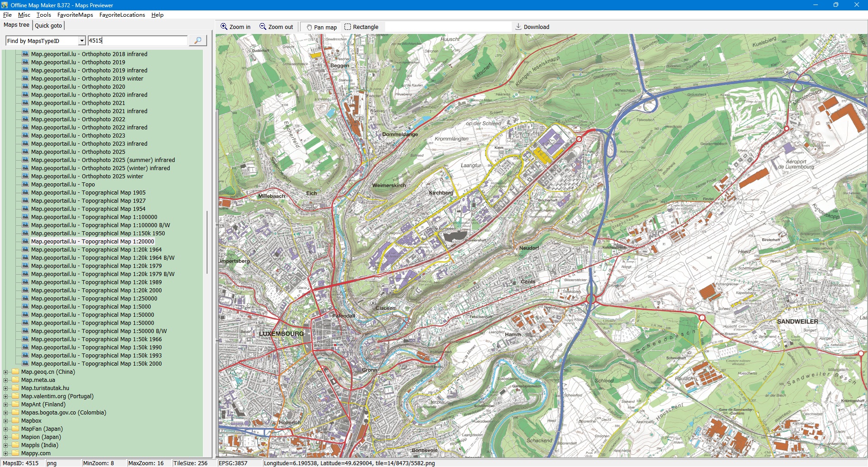868x467 pixels.
Task: Expand the MapFan (Japan) tree node
Action: [6, 429]
